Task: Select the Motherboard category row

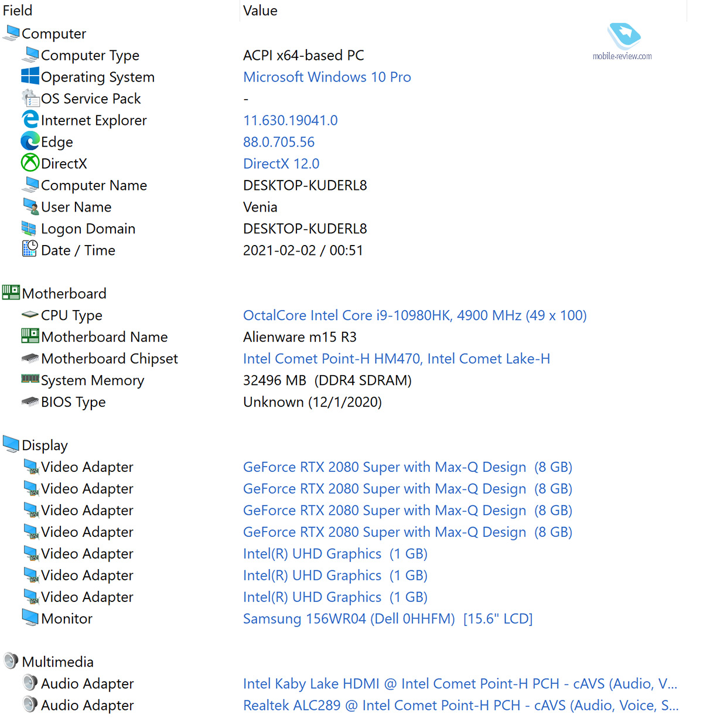Action: [x=64, y=293]
